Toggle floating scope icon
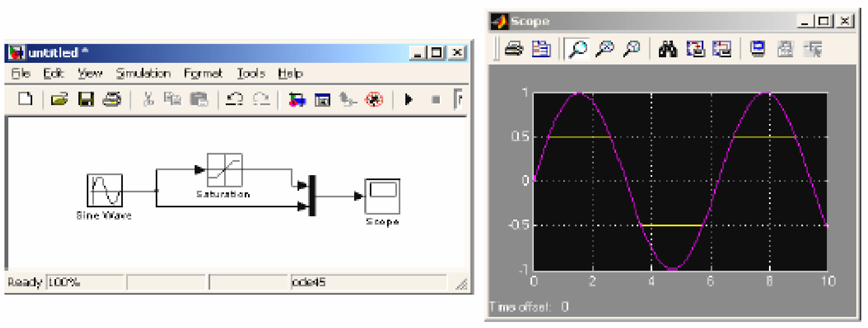Screen dimensions: 868x328 [758, 49]
